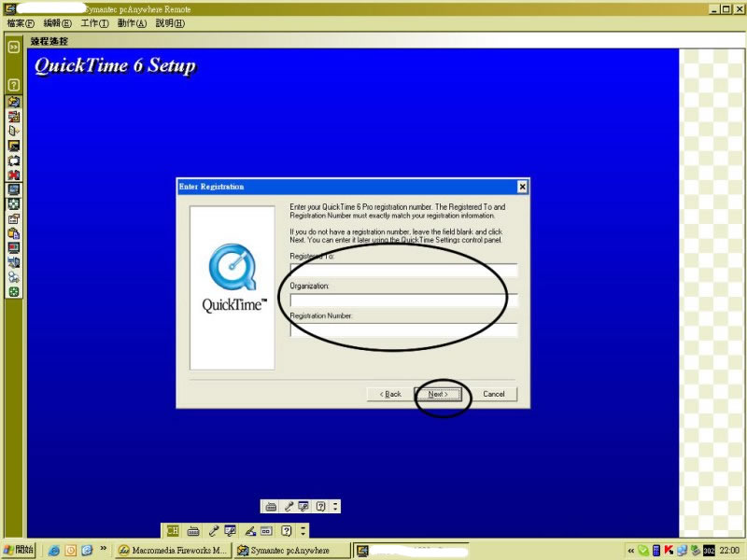Toggle the full screen arrows sidebar icon

14,204
